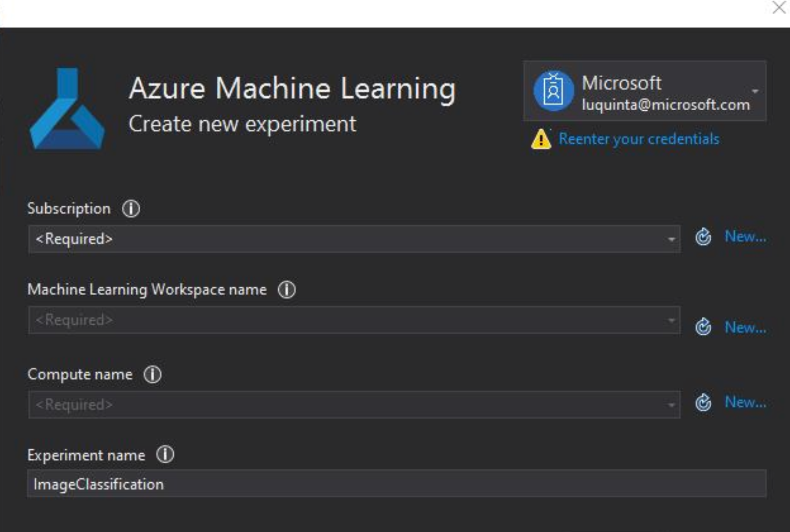Click the Subscription info icon
This screenshot has height=532, width=790.
pos(131,208)
